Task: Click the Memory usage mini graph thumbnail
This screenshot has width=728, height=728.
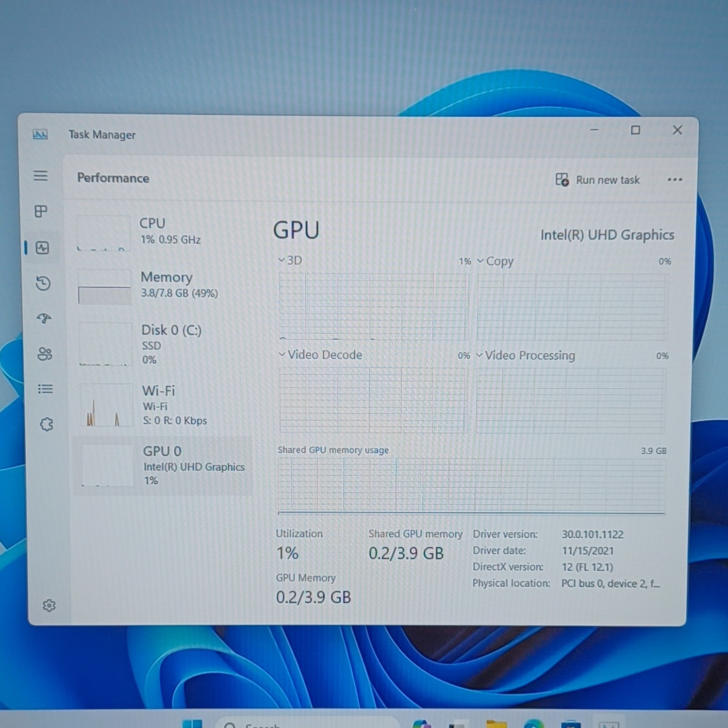Action: coord(104,287)
